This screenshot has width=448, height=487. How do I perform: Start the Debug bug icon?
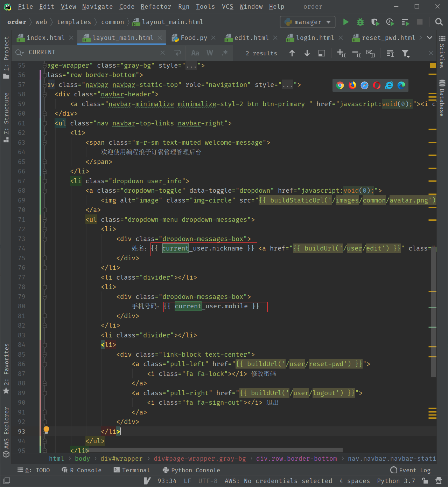tap(360, 22)
